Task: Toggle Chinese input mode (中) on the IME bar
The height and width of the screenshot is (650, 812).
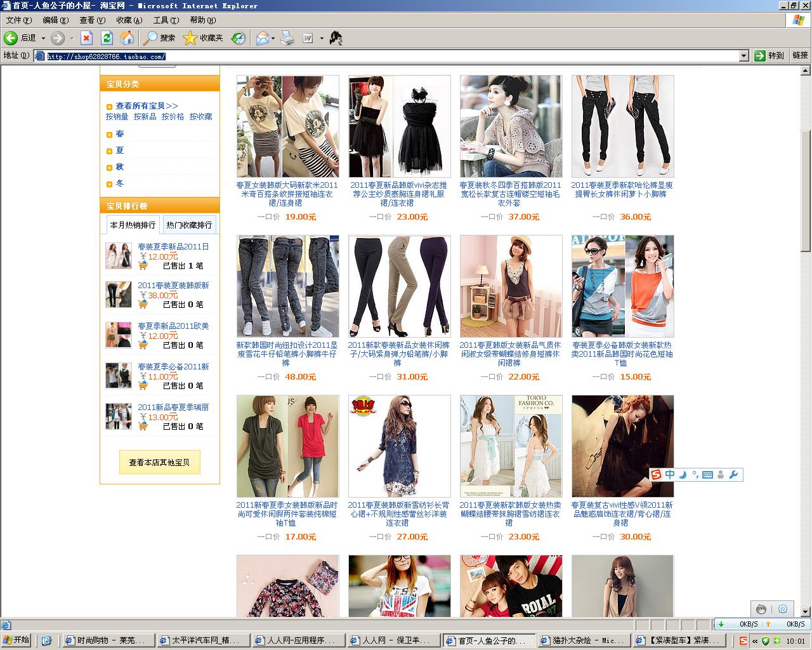Action: coord(670,475)
